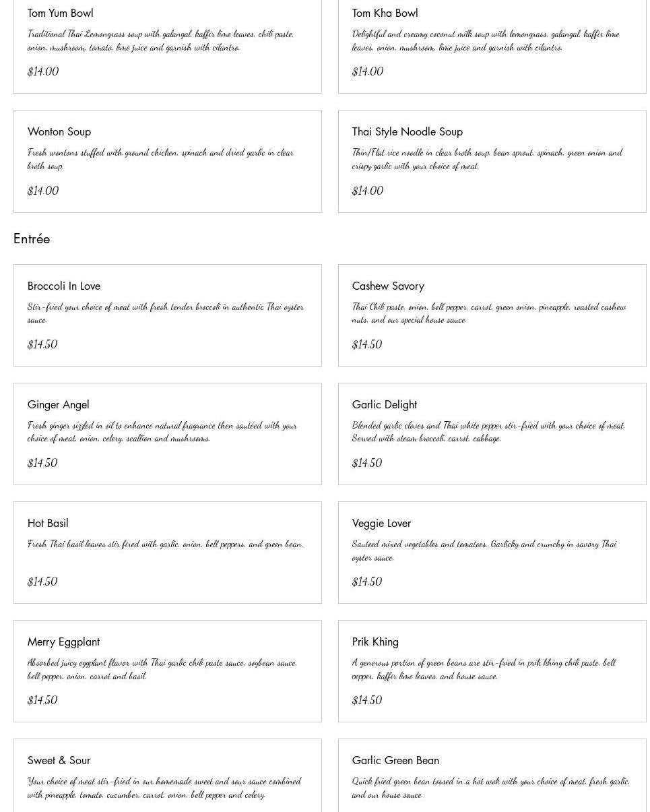Select the Broccoli In Love entrée
This screenshot has height=812, width=650.
[x=64, y=286]
